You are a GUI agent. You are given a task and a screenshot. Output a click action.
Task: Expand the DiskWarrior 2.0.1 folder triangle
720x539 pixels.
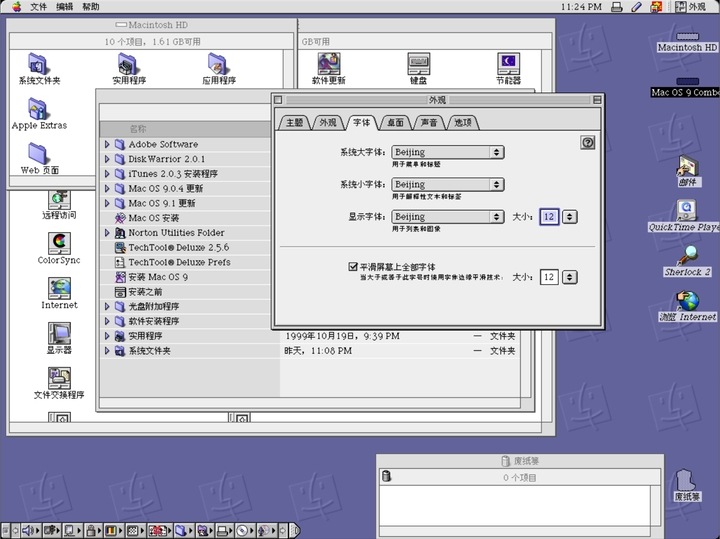(x=107, y=159)
